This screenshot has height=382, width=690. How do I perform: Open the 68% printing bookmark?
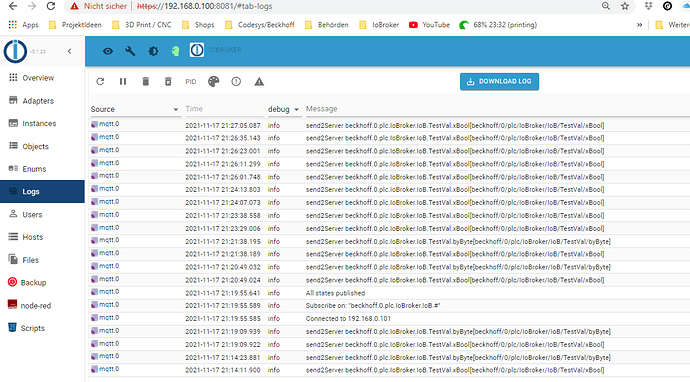coord(498,25)
